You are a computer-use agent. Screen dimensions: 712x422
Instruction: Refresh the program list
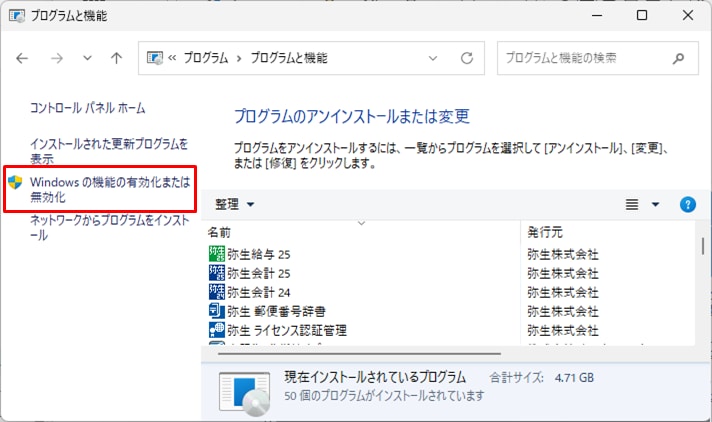click(467, 58)
